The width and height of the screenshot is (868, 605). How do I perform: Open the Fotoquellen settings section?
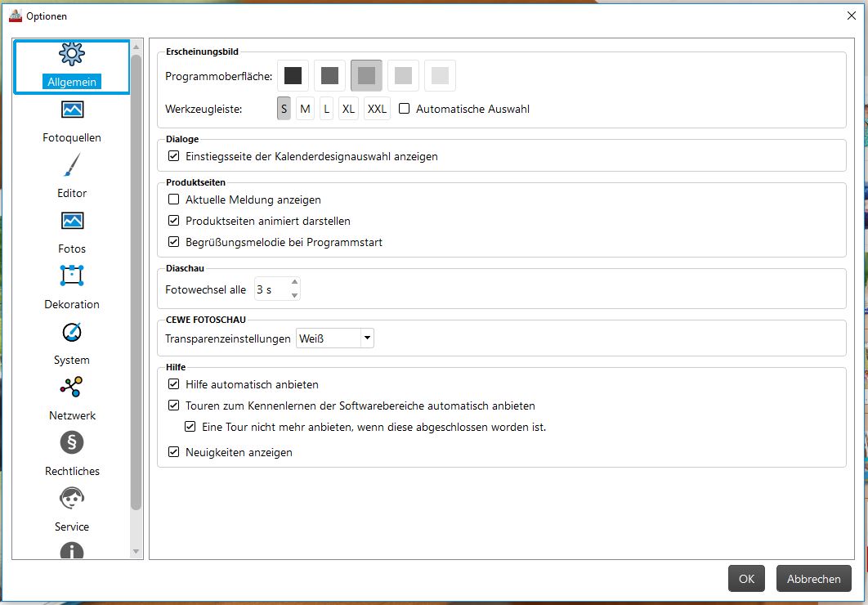pyautogui.click(x=72, y=121)
